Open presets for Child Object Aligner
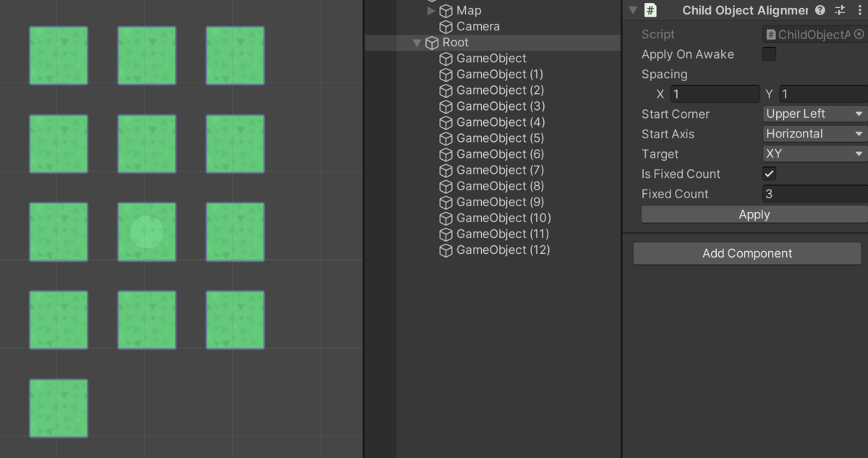868x458 pixels. pos(839,10)
